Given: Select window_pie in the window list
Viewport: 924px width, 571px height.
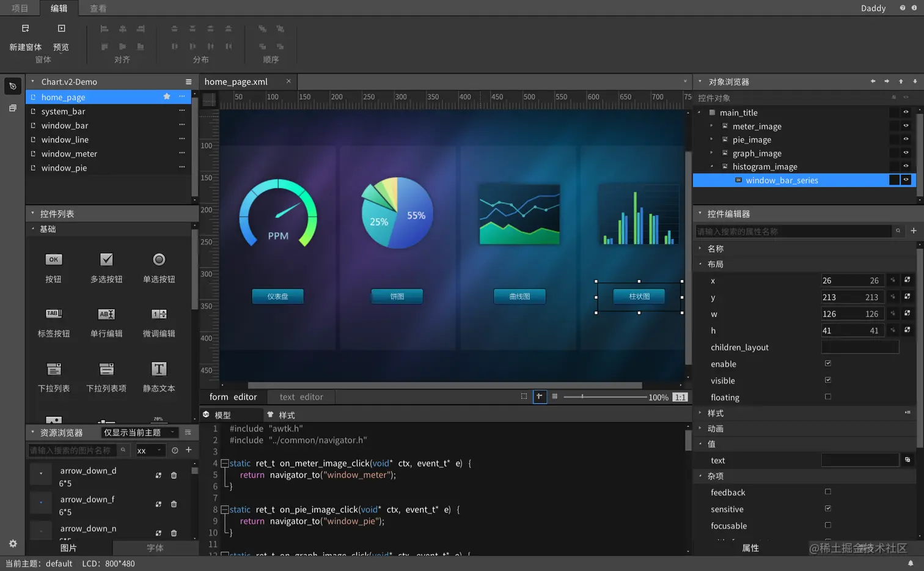Looking at the screenshot, I should (64, 168).
